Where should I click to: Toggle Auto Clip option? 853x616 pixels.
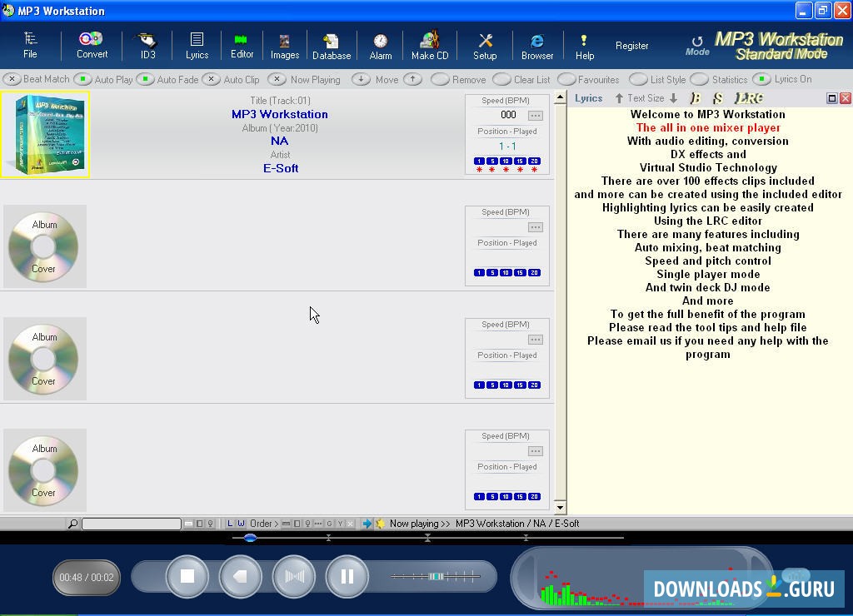click(211, 79)
